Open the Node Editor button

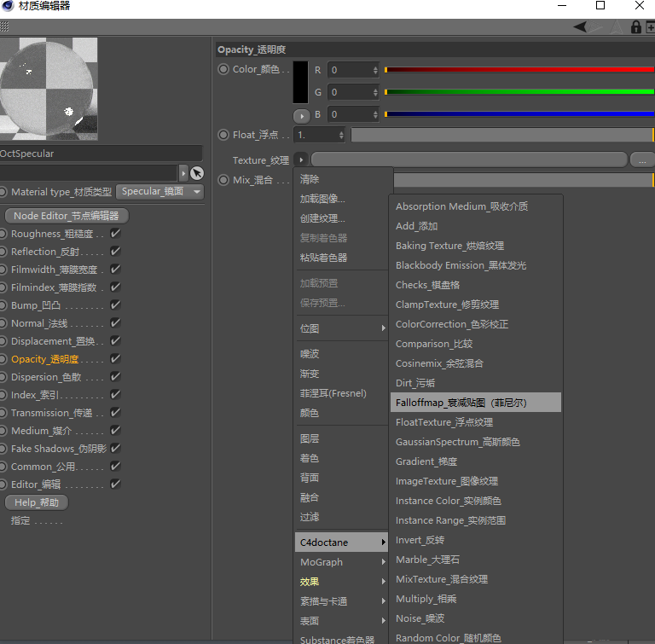pyautogui.click(x=66, y=216)
